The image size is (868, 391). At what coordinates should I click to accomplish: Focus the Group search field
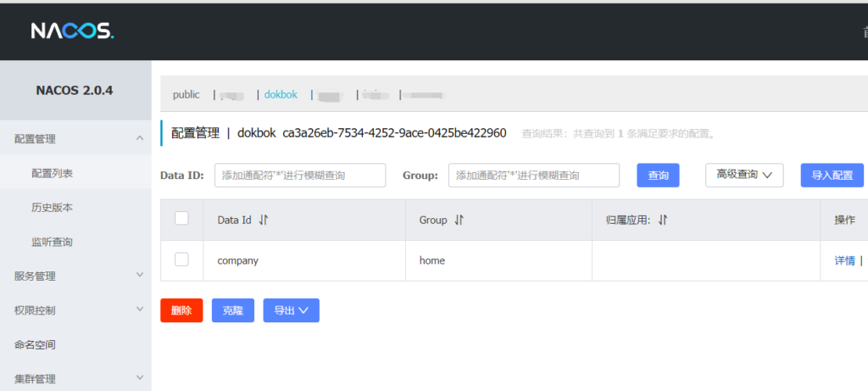tap(534, 175)
